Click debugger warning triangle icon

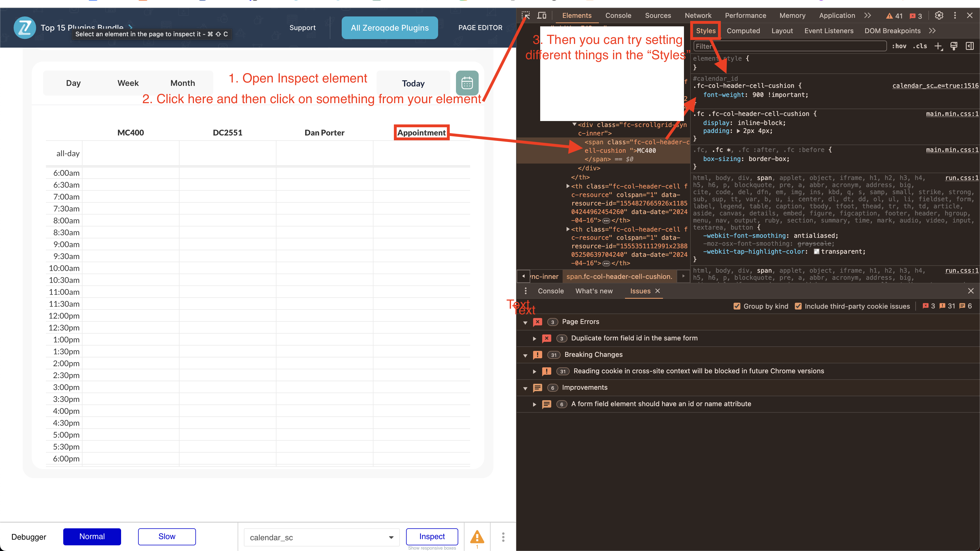(477, 537)
